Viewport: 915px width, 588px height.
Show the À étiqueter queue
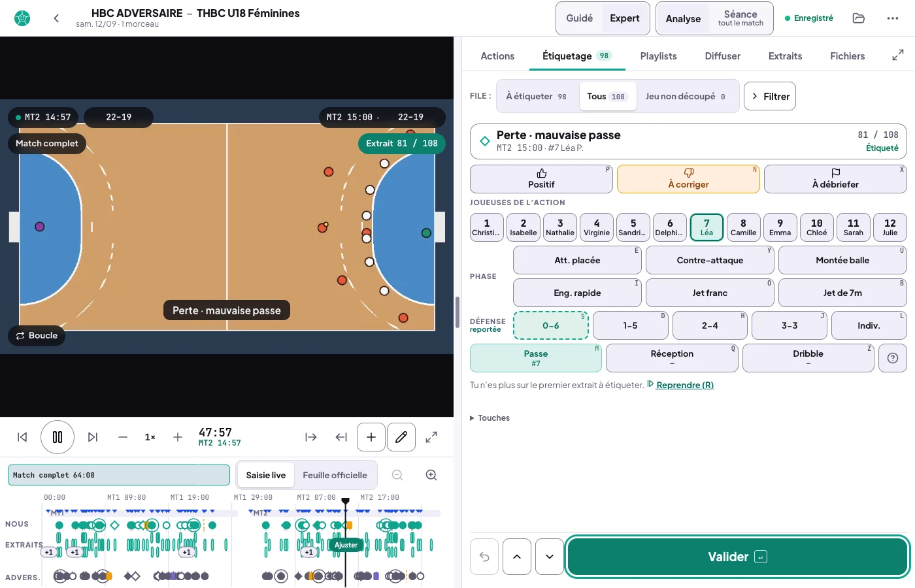click(x=537, y=97)
